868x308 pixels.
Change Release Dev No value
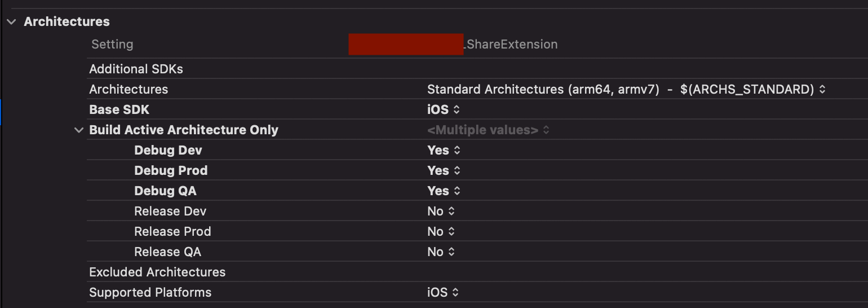coord(441,212)
